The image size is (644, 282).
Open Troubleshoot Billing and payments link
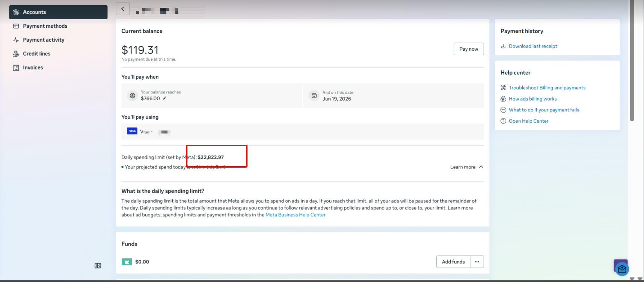coord(547,88)
